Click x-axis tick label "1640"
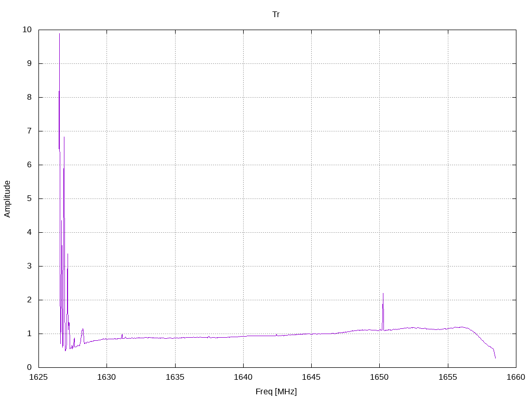This screenshot has height=399, width=532. (243, 377)
